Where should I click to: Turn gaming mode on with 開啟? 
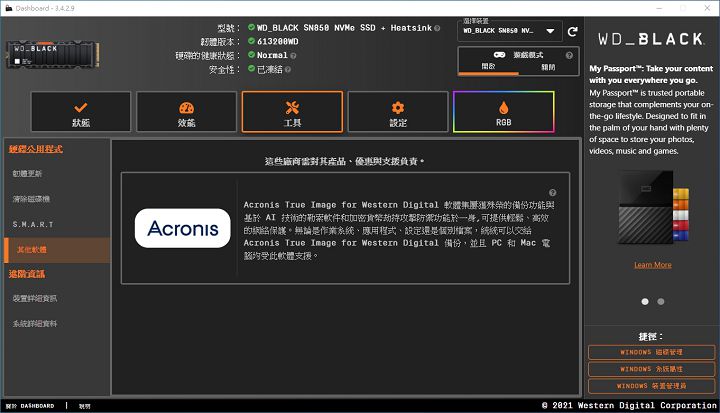point(489,67)
